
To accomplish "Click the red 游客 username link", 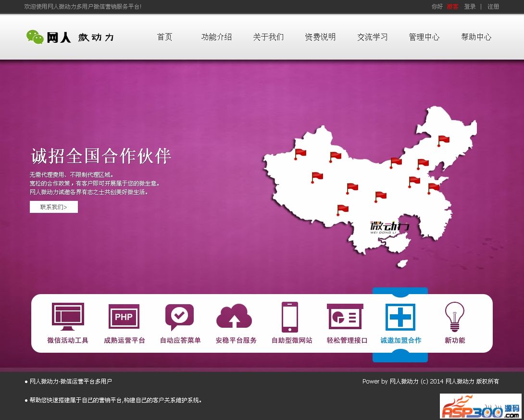I will click(452, 6).
